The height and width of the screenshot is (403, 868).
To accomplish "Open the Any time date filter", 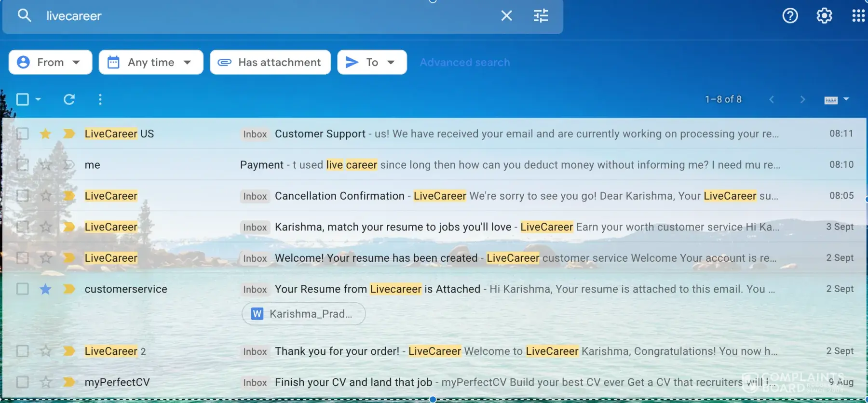I will click(150, 62).
